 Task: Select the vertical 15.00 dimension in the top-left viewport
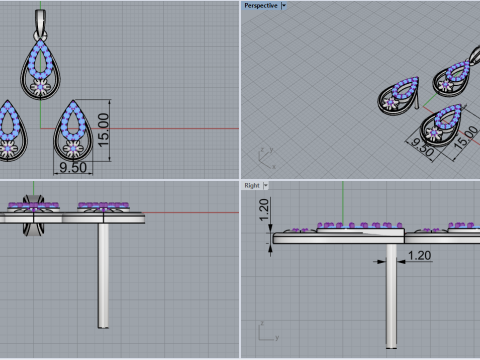click(103, 130)
